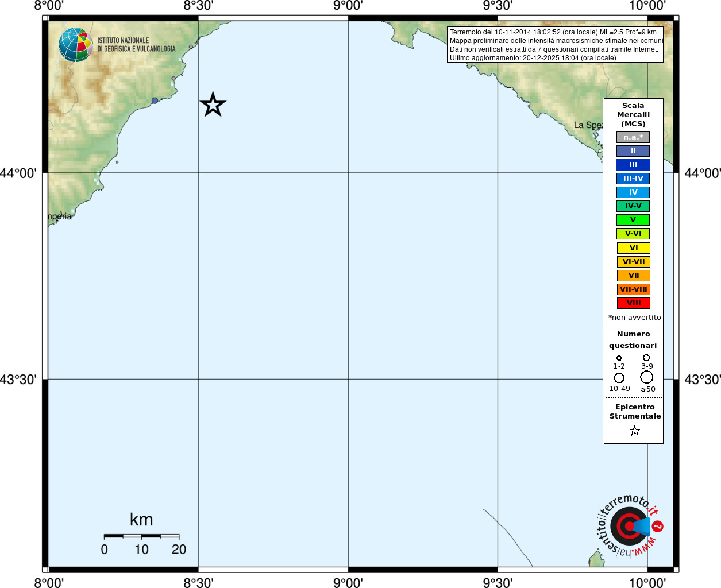The image size is (721, 588).
Task: Select the gray n.a. legend swatch
Action: pyautogui.click(x=633, y=137)
